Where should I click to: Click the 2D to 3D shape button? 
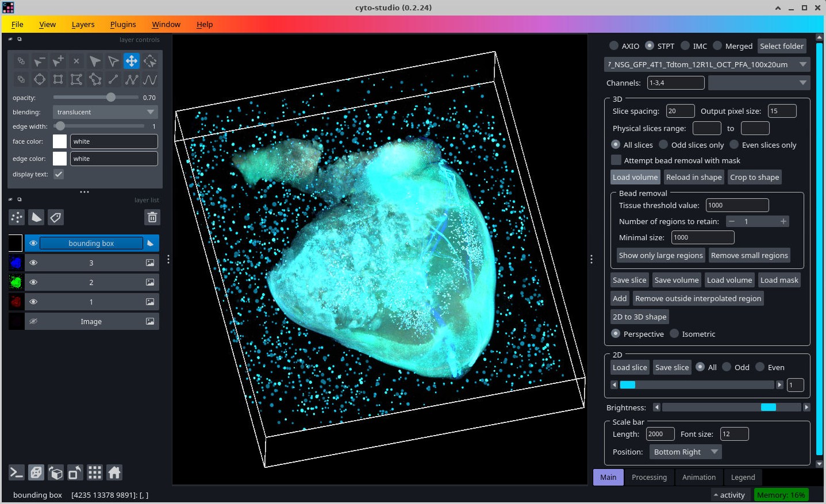click(x=639, y=317)
